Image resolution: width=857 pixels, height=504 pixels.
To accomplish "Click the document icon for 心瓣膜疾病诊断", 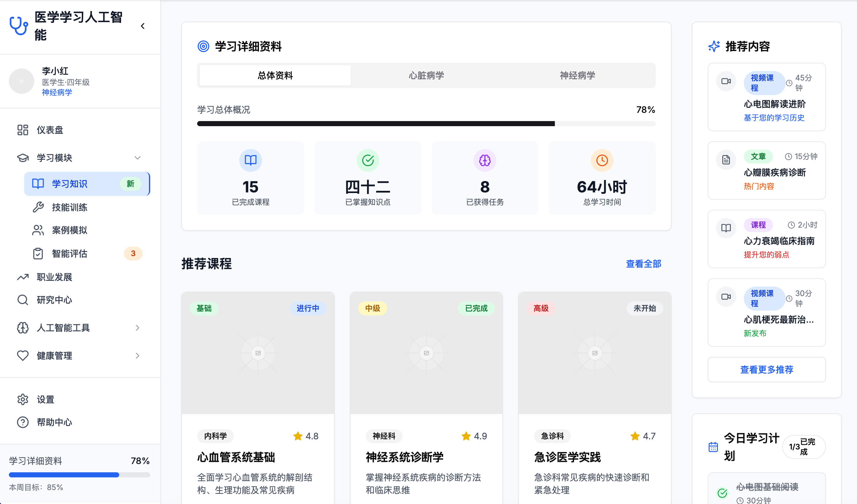I will pos(726,159).
